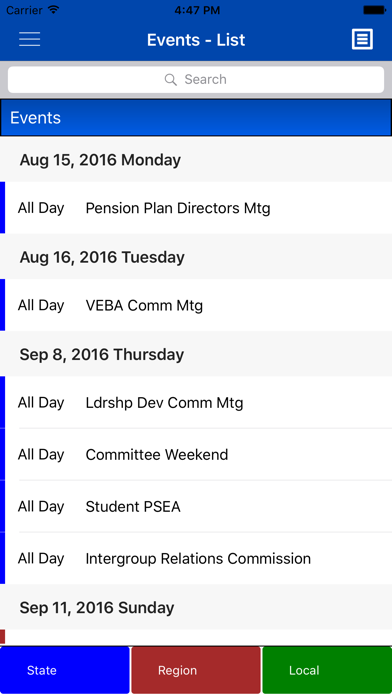The height and width of the screenshot is (696, 392).
Task: Tap the Wi-Fi status icon
Action: point(54,10)
